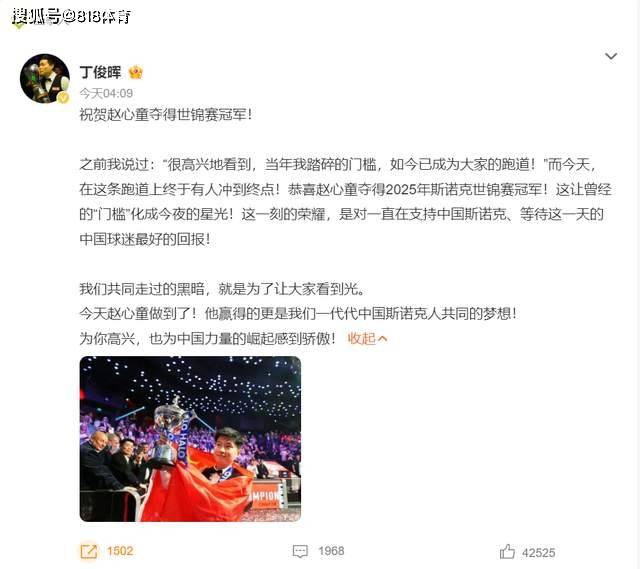This screenshot has height=569, width=640.
Task: Click the verified badge on avatar
Action: 63,98
